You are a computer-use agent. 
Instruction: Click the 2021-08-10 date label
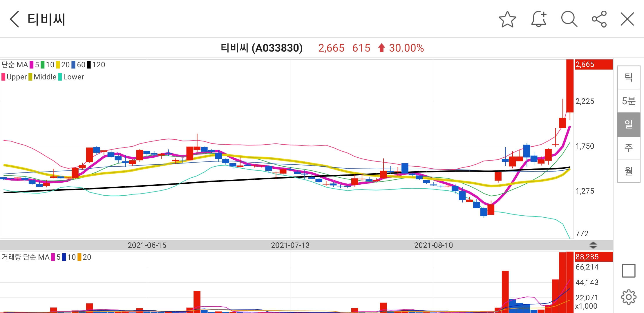click(433, 245)
